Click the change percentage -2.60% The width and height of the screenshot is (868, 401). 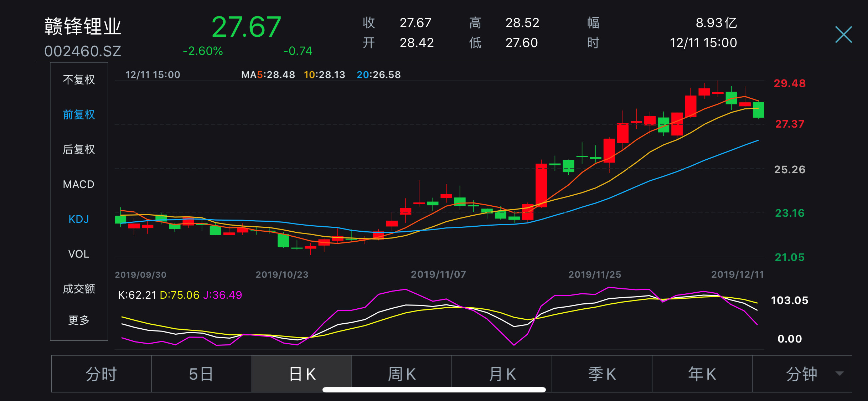click(203, 51)
